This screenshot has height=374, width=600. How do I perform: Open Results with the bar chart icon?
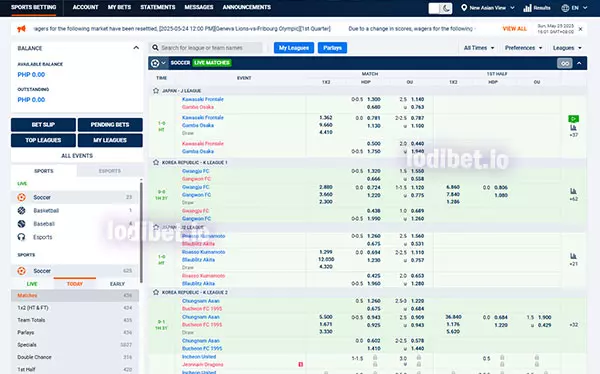tap(537, 8)
